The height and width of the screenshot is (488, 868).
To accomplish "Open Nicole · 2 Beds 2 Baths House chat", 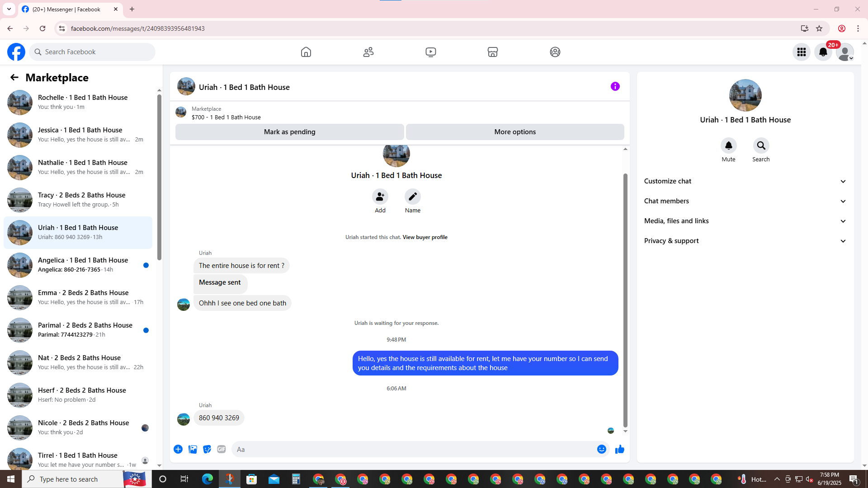I will pyautogui.click(x=78, y=428).
